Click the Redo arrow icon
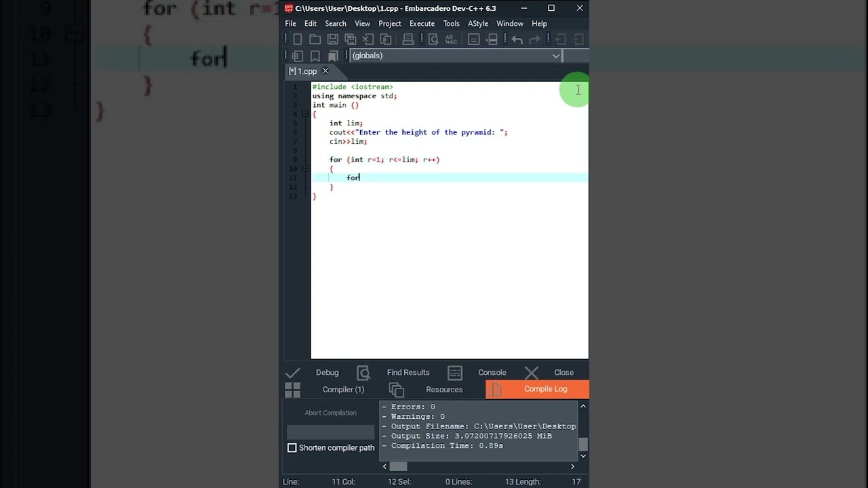The width and height of the screenshot is (868, 488). [535, 39]
